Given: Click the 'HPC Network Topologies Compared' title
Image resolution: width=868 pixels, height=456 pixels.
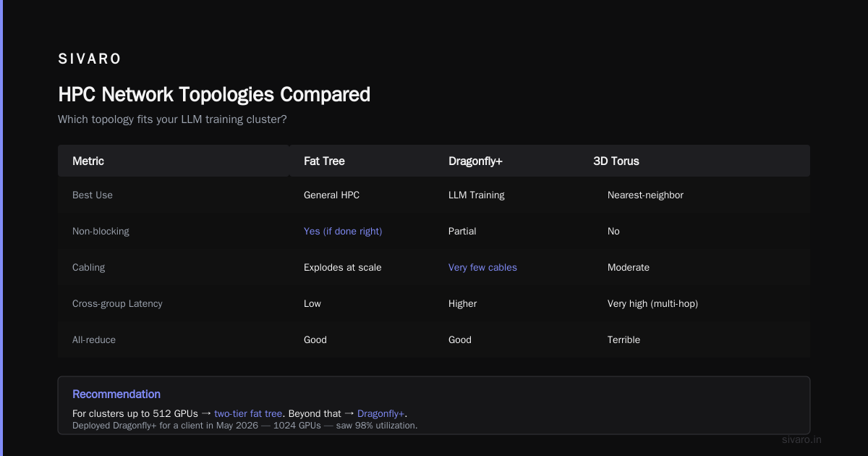Looking at the screenshot, I should pos(214,94).
